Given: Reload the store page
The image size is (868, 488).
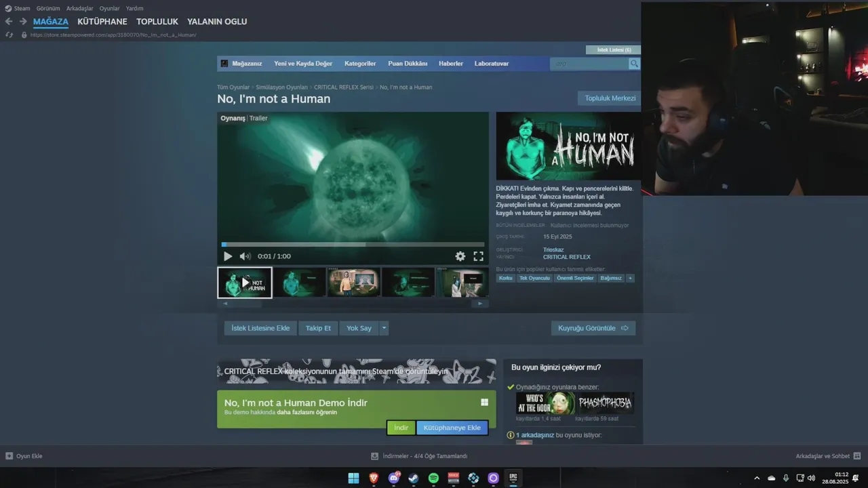Looking at the screenshot, I should 9,35.
